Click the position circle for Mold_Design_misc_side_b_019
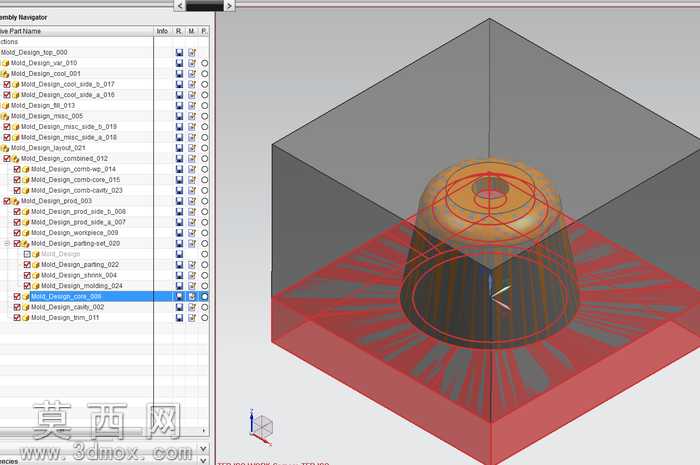The image size is (700, 465). tap(204, 127)
